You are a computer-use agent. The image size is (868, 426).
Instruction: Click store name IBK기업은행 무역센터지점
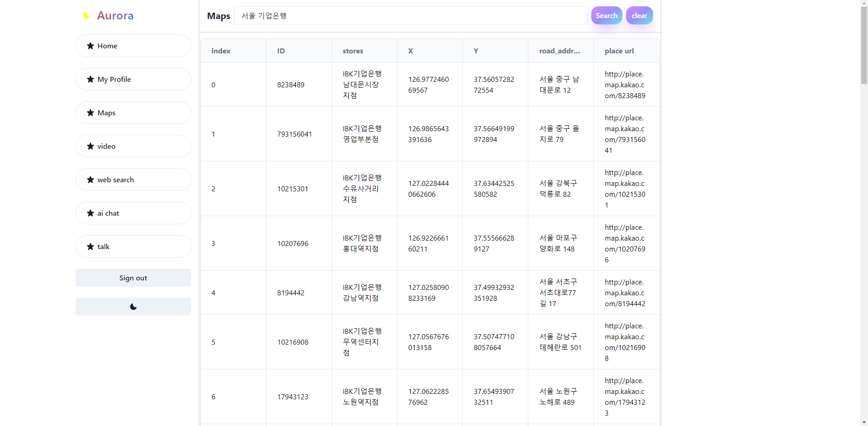362,342
